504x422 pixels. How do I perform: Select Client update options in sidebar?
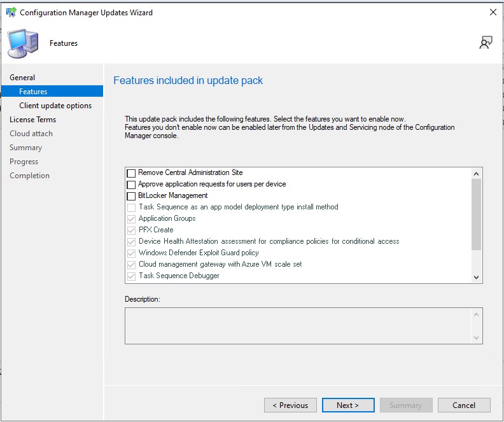[55, 106]
